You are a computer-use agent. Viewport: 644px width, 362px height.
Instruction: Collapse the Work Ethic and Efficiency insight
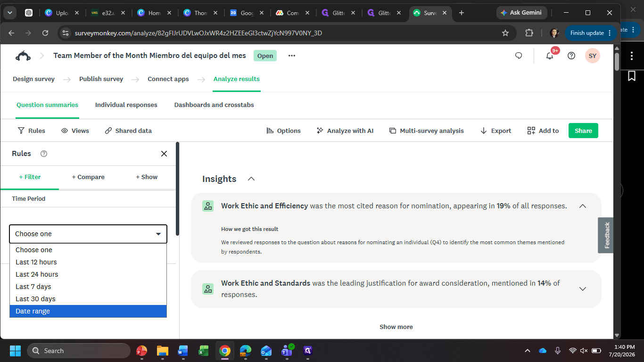coord(583,206)
